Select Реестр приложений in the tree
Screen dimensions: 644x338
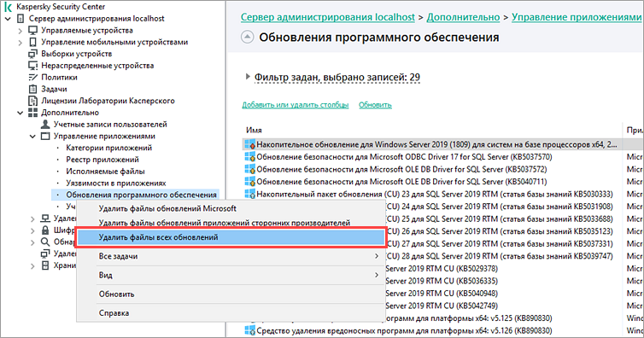pos(102,160)
